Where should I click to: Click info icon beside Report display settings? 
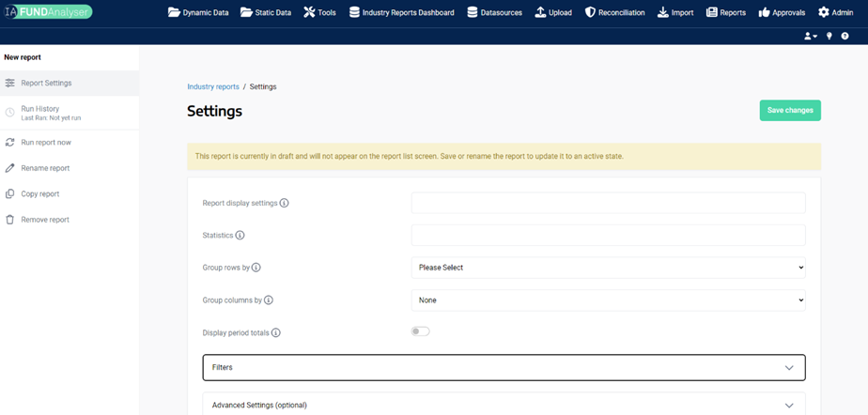(285, 203)
